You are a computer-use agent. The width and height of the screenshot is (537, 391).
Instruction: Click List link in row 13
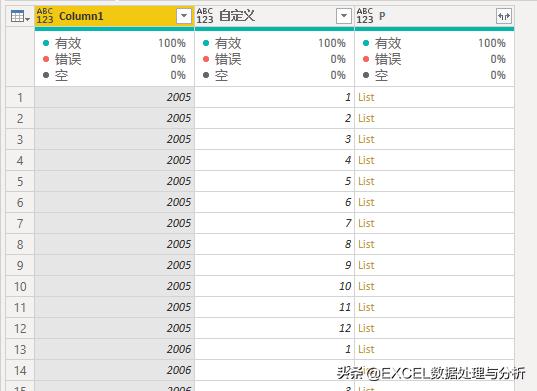click(366, 349)
